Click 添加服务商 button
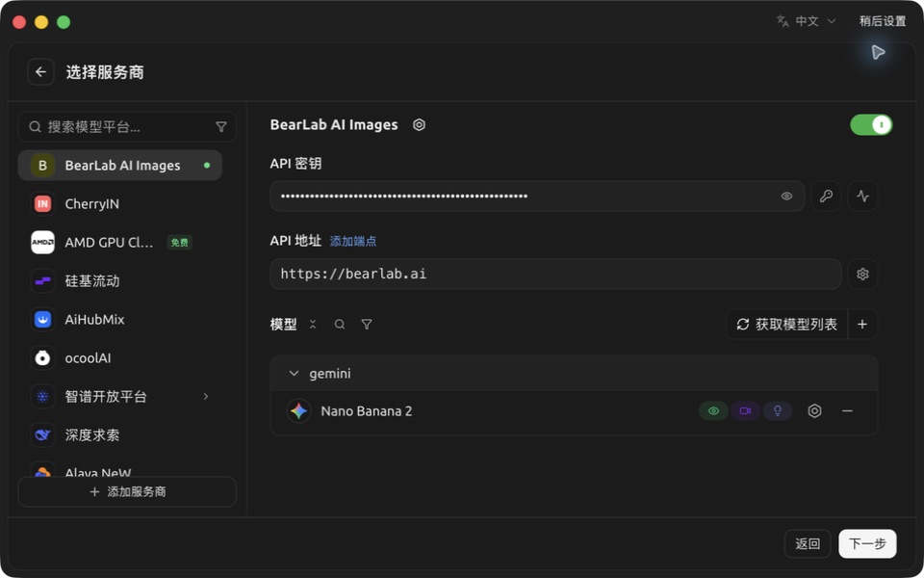This screenshot has height=578, width=924. [x=127, y=492]
